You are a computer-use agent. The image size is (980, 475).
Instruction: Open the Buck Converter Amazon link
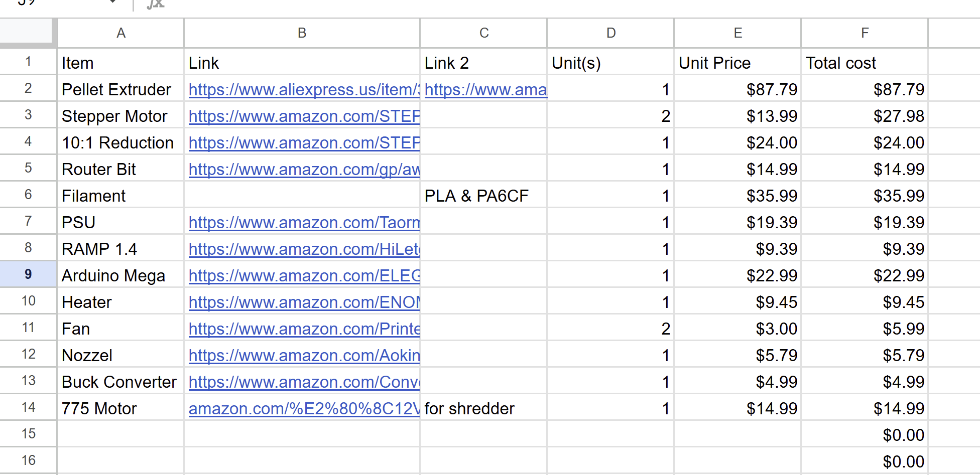point(304,382)
